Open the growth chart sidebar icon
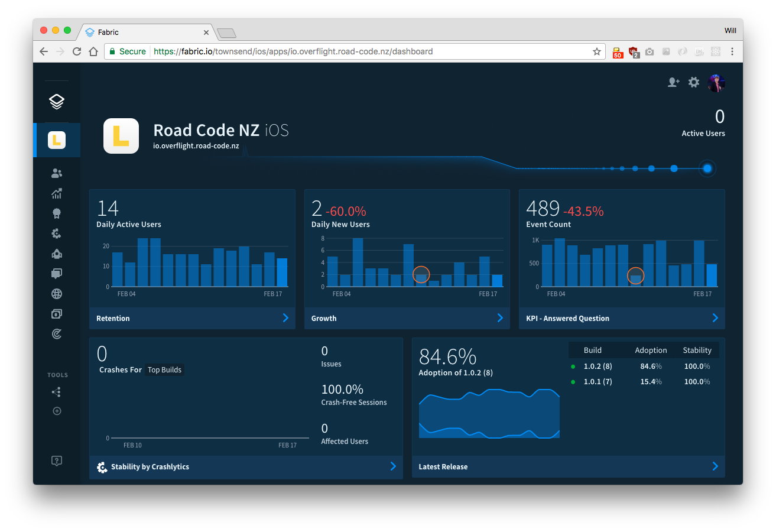776x532 pixels. [x=57, y=193]
